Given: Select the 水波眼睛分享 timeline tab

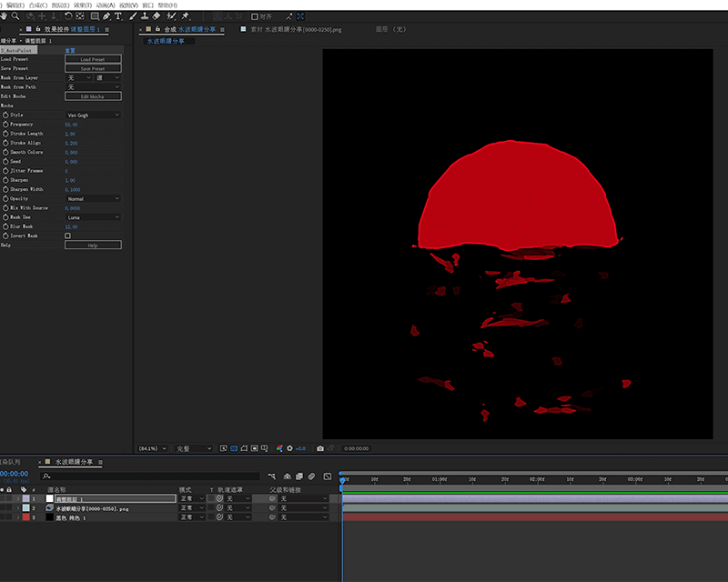Looking at the screenshot, I should pos(75,462).
